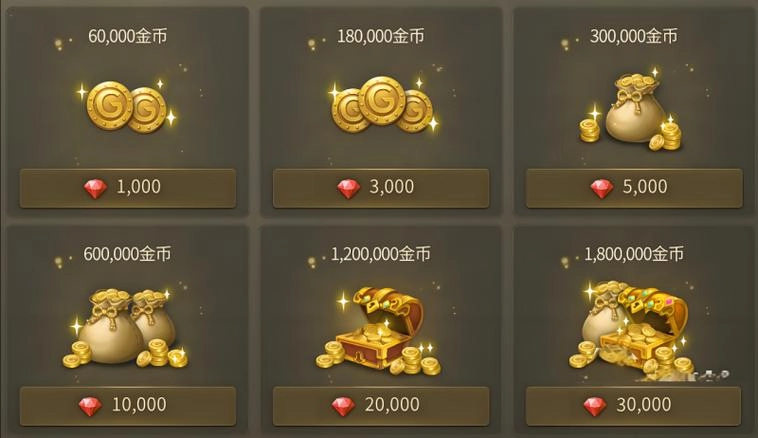Click the 20,000 ruby price button
This screenshot has height=438, width=758.
pyautogui.click(x=381, y=406)
